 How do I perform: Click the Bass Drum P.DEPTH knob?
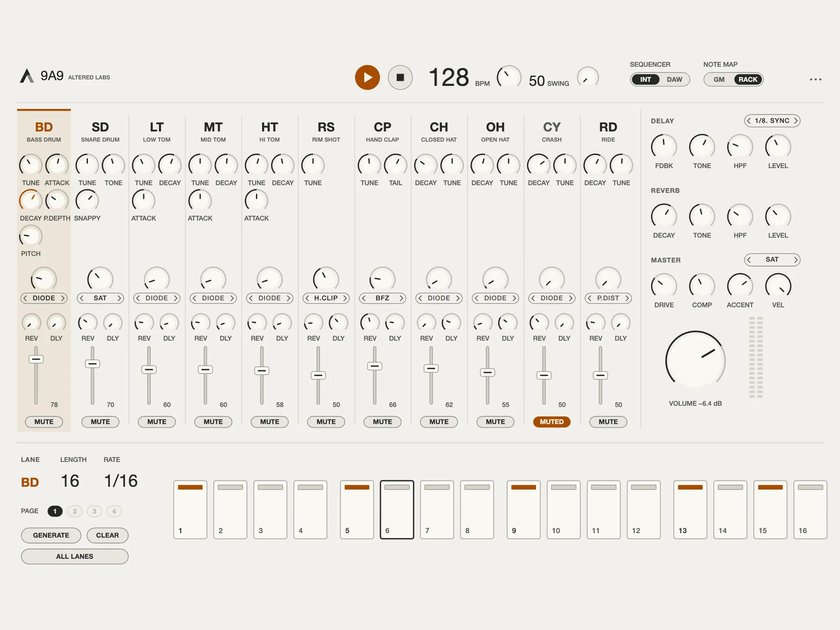click(57, 201)
